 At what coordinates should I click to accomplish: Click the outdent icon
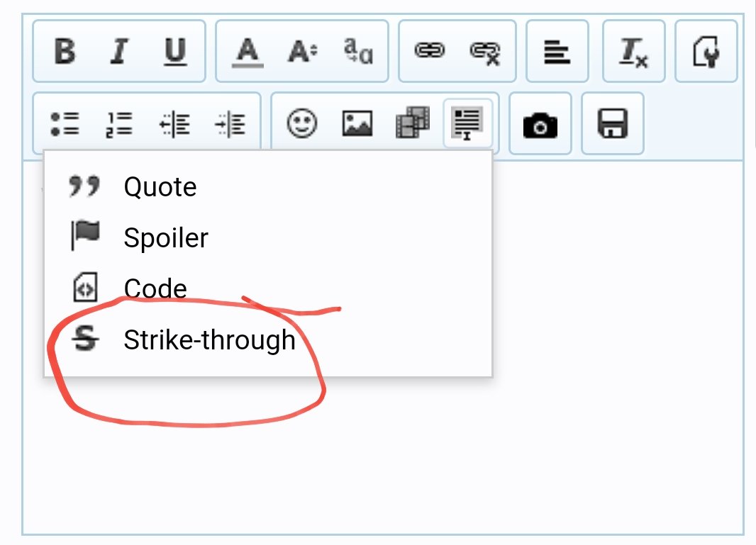point(174,124)
